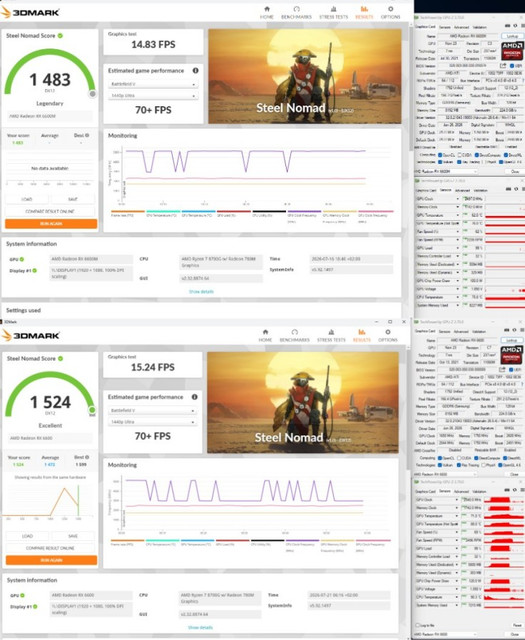Toggle UEFI checkbox in RX 6600 GPU-Z window
Screen dimensions: 525x640
pyautogui.click(x=512, y=369)
